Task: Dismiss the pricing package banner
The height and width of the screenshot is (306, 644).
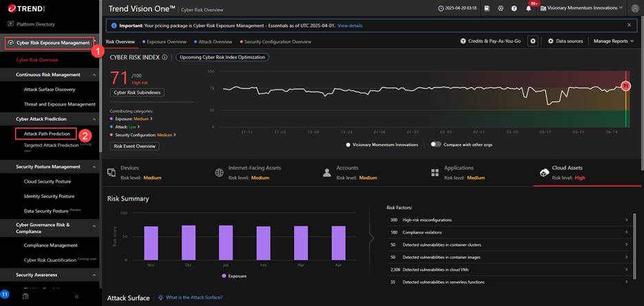Action: [629, 25]
